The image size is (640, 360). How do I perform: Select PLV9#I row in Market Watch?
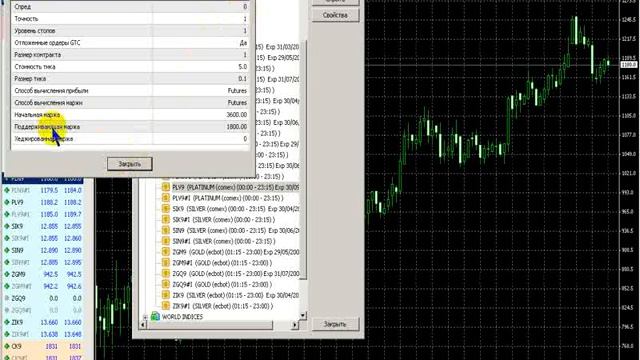(43, 214)
